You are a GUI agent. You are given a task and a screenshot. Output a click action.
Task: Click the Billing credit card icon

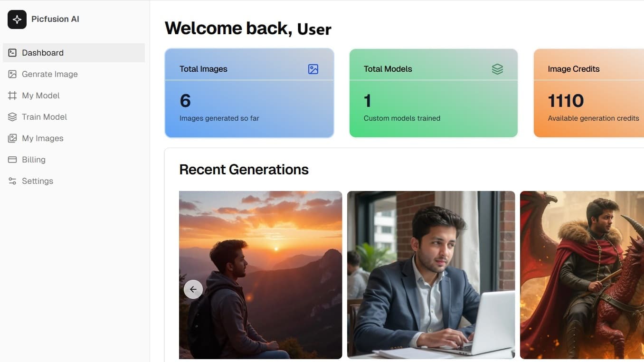(12, 160)
